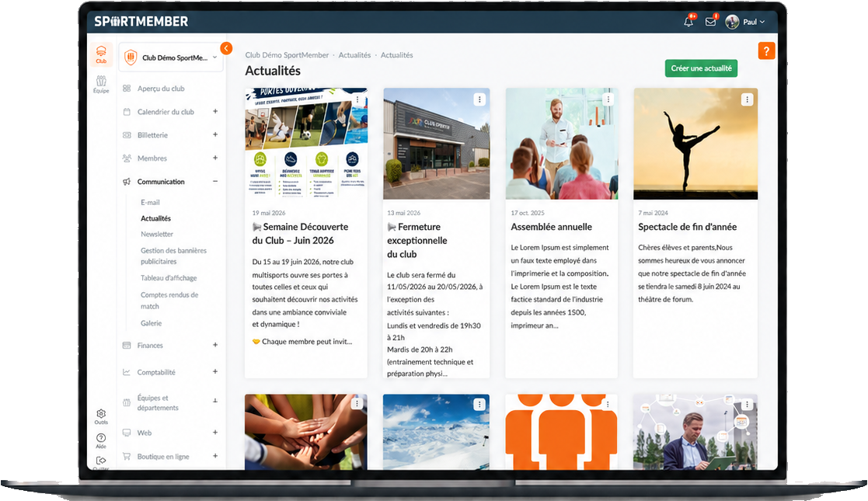
Task: Collapse sidebar with orange arrow button
Action: [226, 48]
